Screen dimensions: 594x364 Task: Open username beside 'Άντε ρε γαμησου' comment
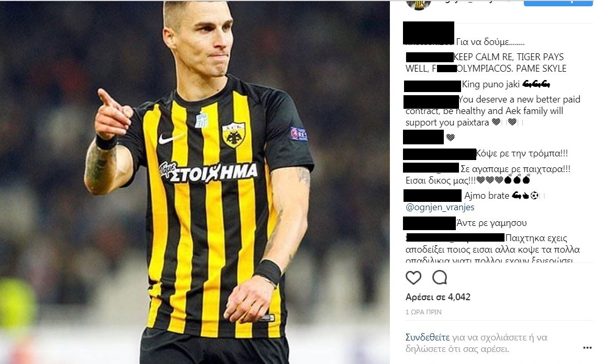click(x=429, y=223)
